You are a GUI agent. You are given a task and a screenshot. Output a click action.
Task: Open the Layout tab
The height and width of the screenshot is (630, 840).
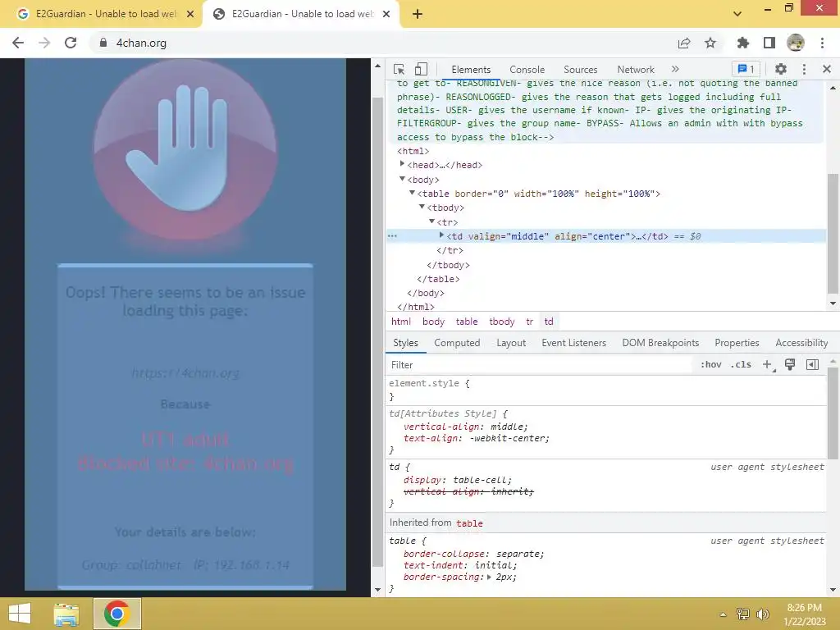click(510, 343)
